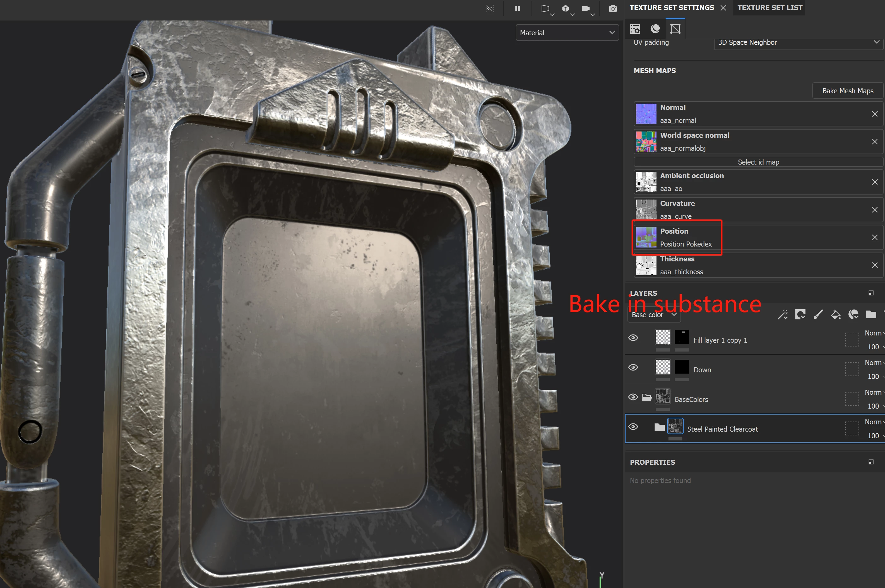Toggle visibility of the Down layer

click(633, 367)
